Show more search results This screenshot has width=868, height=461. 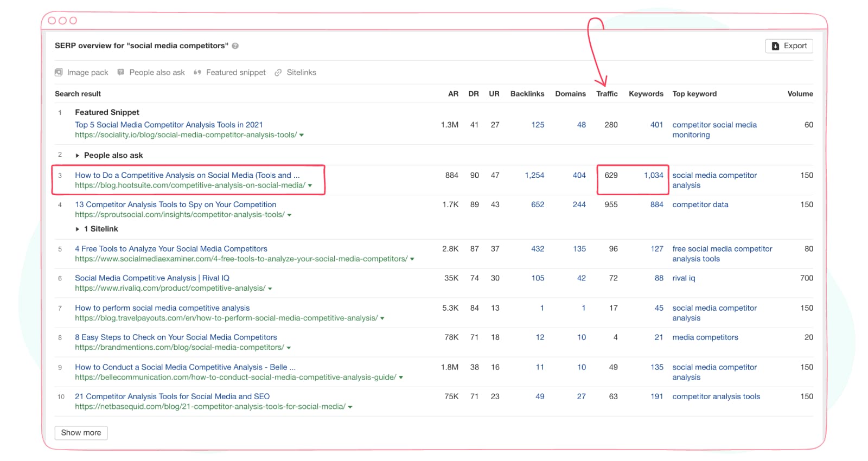[81, 433]
